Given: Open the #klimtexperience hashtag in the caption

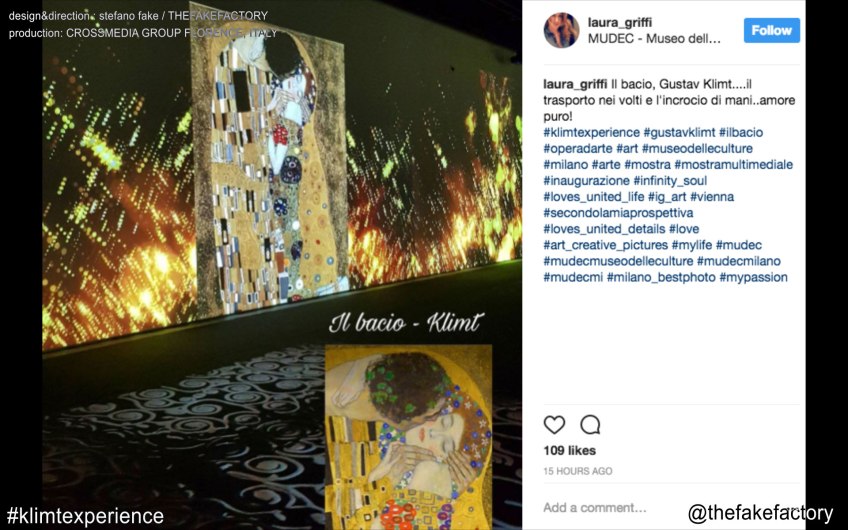Looking at the screenshot, I should click(591, 132).
